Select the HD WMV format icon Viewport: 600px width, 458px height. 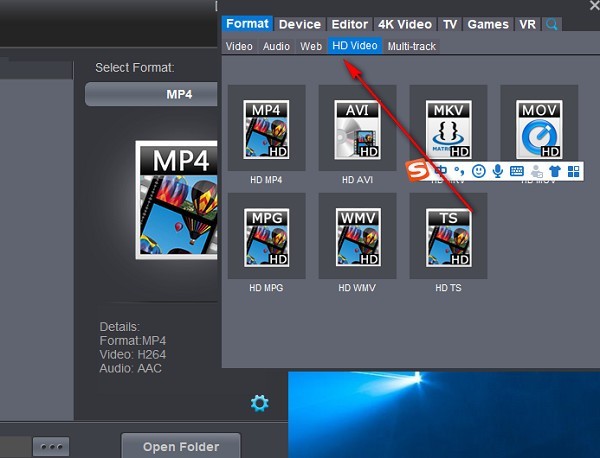357,236
